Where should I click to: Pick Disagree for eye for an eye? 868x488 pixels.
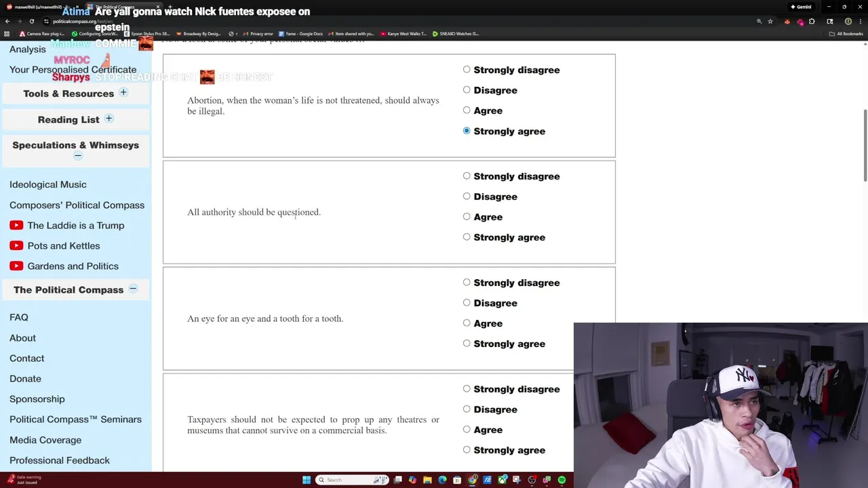tap(467, 302)
